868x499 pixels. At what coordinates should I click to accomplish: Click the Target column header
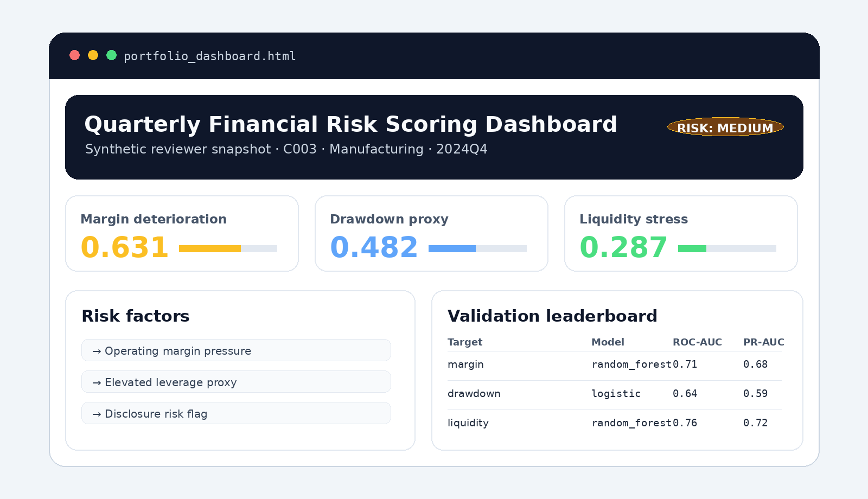465,342
